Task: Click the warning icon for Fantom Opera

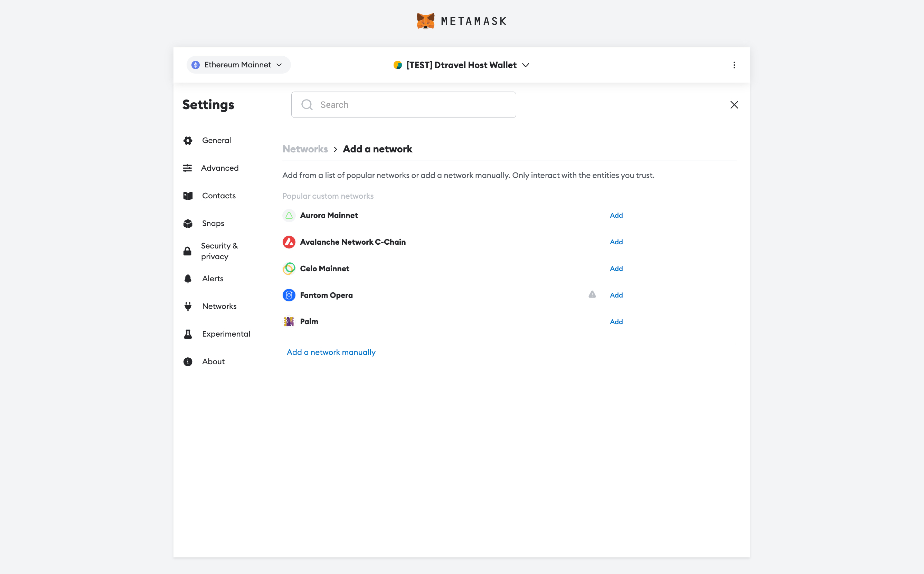Action: pos(592,294)
